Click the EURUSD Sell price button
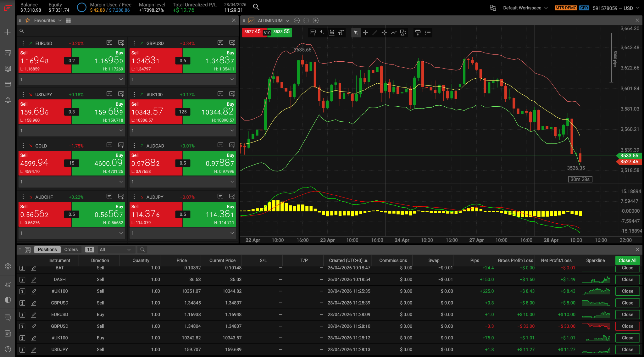The height and width of the screenshot is (357, 644). tap(45, 60)
